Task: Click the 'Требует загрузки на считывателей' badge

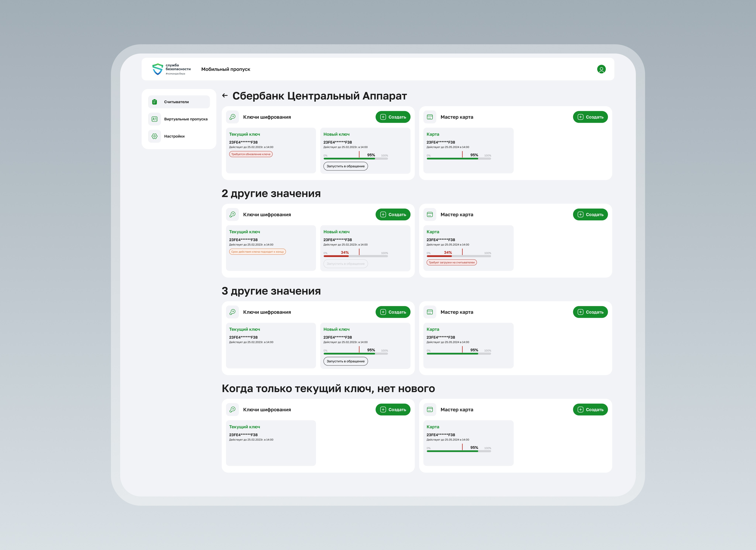Action: [452, 262]
